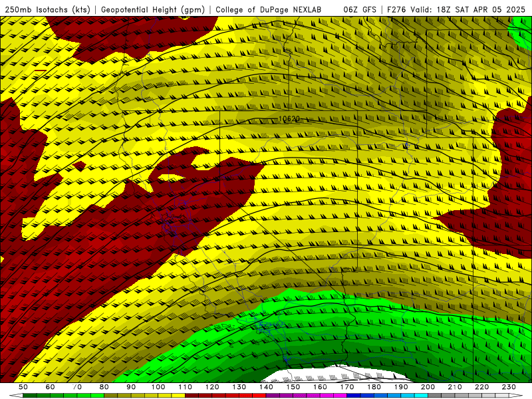This screenshot has height=399, width=532.
Task: Click the '10620' height contour label
Action: point(289,119)
